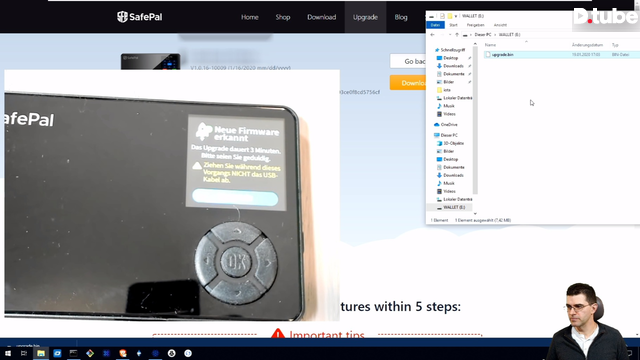Click WALLET (E:) in the address breadcrumb
640x360 pixels.
coord(509,35)
